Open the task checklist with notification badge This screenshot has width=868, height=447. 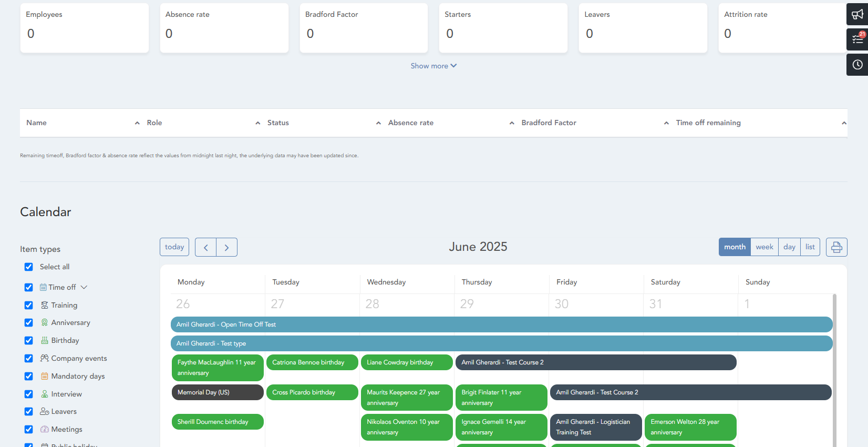[x=857, y=39]
